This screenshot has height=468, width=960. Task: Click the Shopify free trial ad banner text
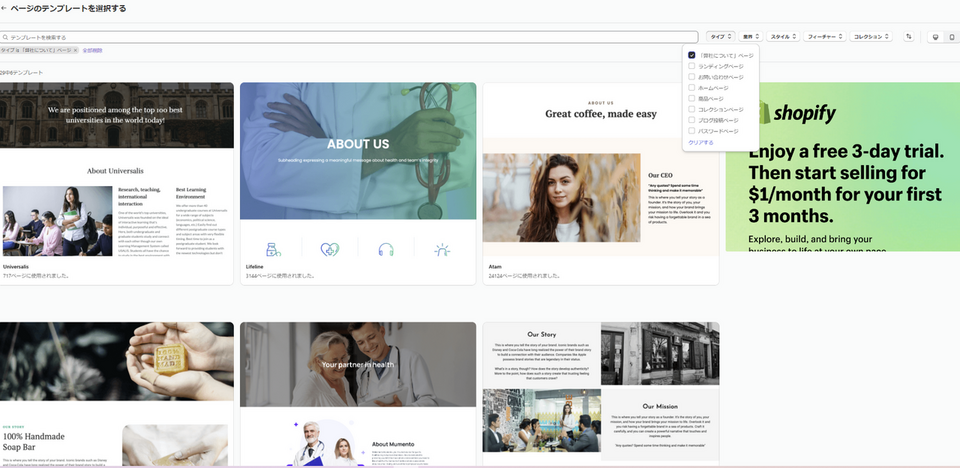[x=846, y=184]
